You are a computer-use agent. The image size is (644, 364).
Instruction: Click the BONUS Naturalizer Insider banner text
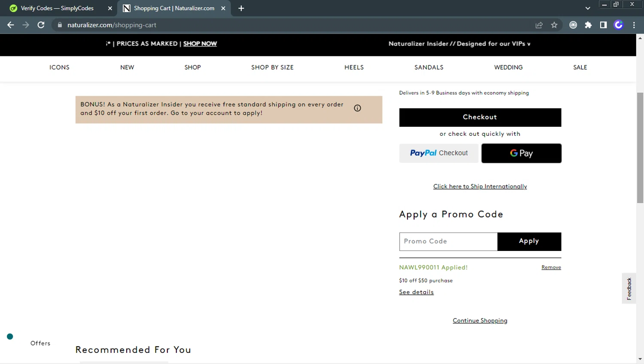point(212,109)
